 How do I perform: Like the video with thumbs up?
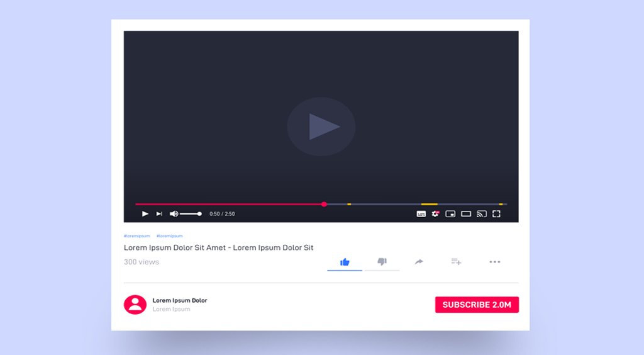pos(345,262)
